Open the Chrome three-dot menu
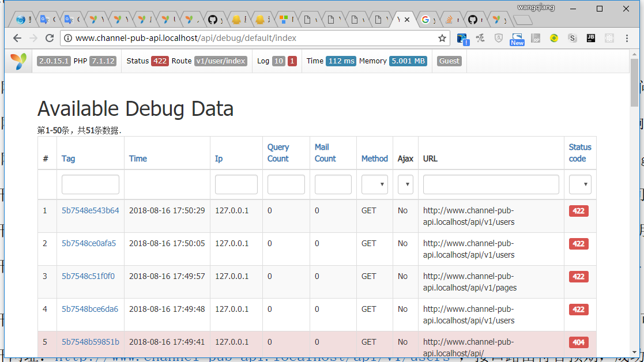The height and width of the screenshot is (362, 644). click(x=627, y=38)
